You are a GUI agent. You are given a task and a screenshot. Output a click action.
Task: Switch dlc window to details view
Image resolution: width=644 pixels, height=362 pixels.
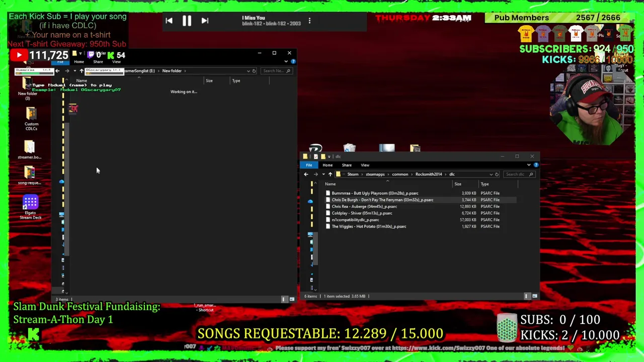point(527,296)
